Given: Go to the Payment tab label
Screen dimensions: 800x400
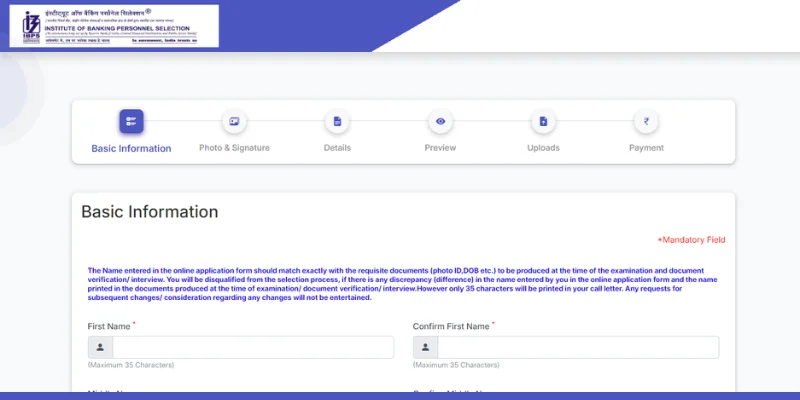Looking at the screenshot, I should coord(646,148).
